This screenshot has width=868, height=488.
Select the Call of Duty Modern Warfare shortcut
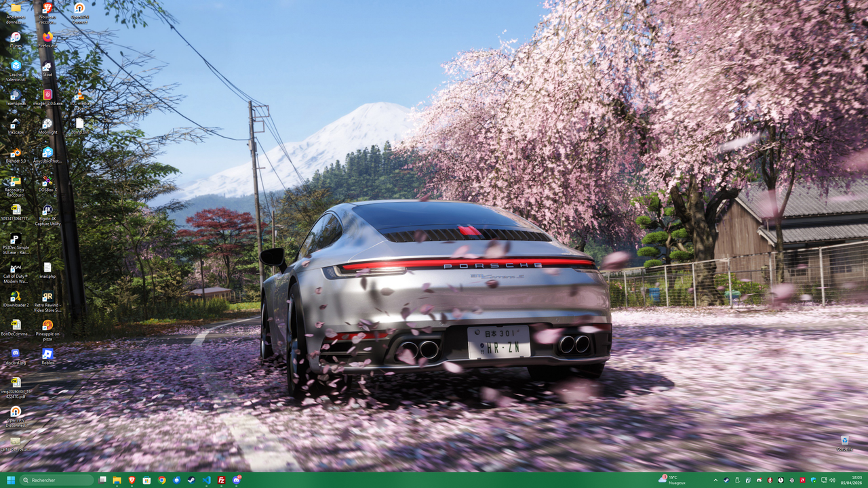point(15,273)
